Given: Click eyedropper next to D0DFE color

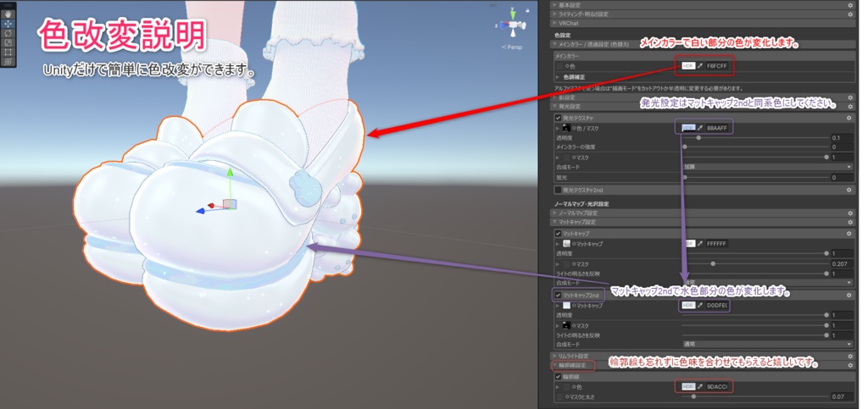Looking at the screenshot, I should tap(700, 305).
